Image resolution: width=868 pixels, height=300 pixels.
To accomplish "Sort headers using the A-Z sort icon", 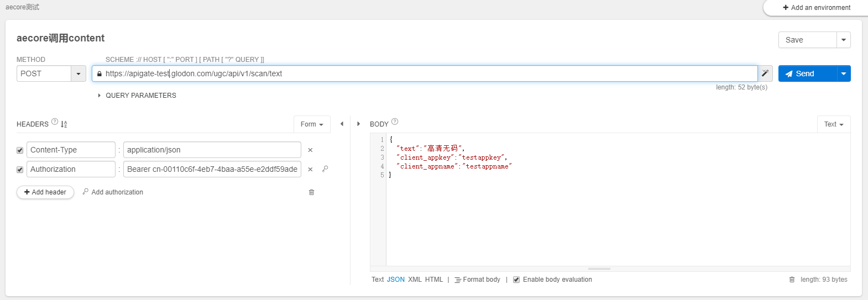I will click(64, 124).
